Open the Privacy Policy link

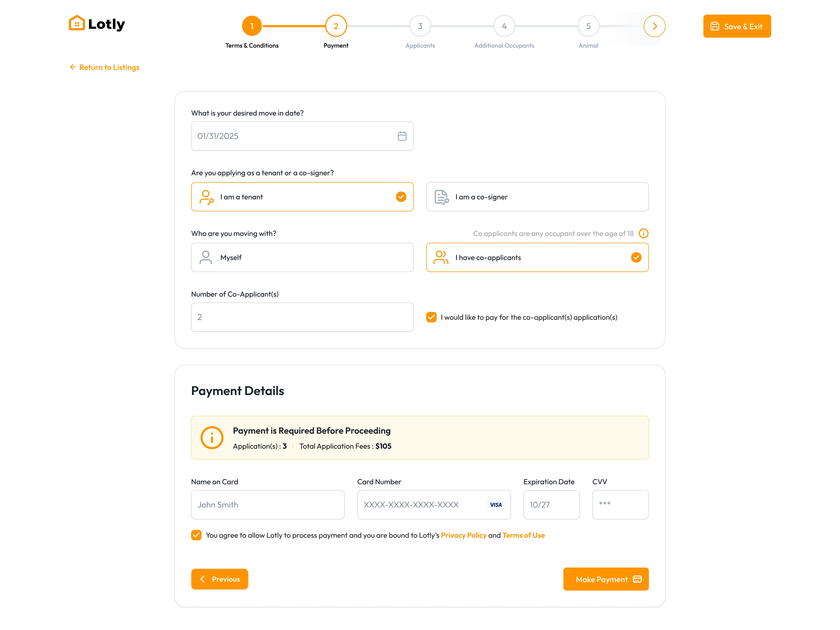pos(463,535)
